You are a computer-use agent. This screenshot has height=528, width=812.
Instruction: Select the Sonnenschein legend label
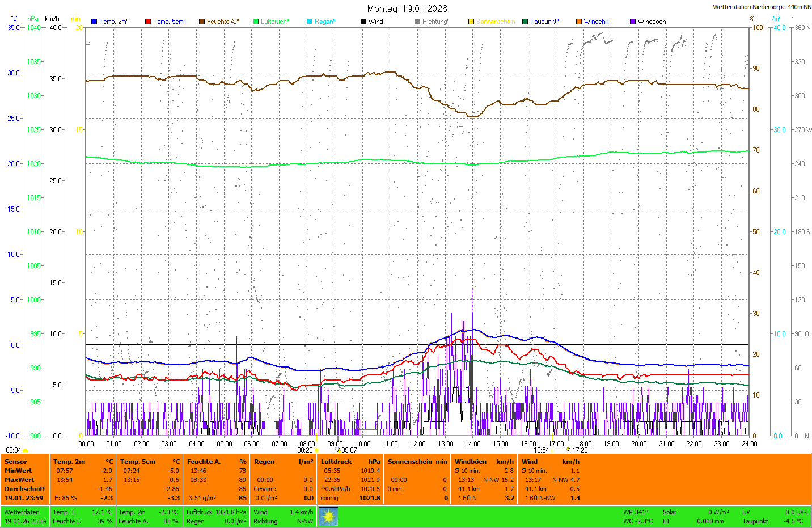496,22
